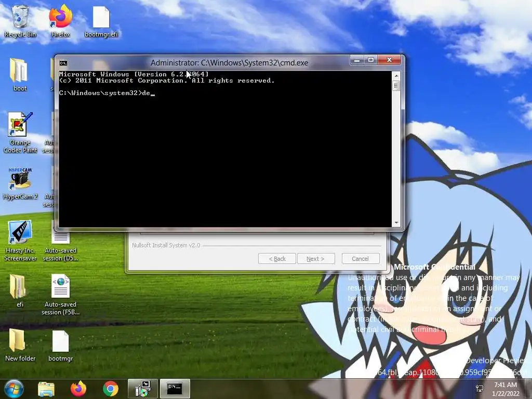This screenshot has height=399, width=532.
Task: Open the clock showing 7:41 AM
Action: coord(506,389)
